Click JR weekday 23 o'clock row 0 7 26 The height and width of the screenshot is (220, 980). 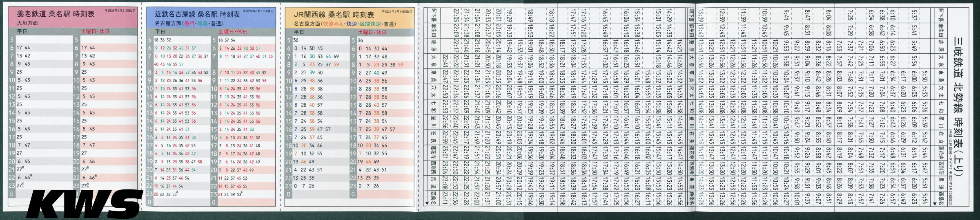pos(304,186)
